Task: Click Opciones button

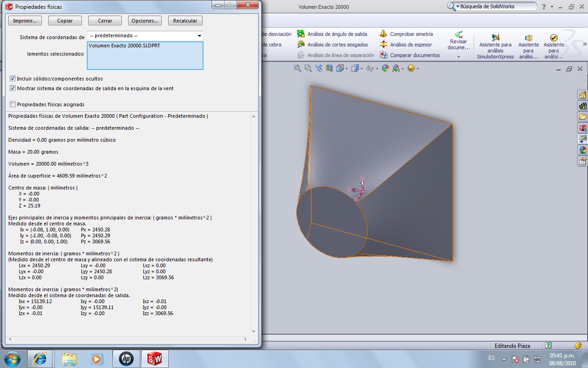Action: (145, 21)
